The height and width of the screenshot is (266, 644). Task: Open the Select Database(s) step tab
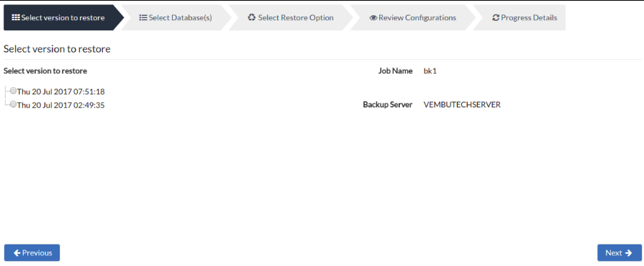point(176,18)
